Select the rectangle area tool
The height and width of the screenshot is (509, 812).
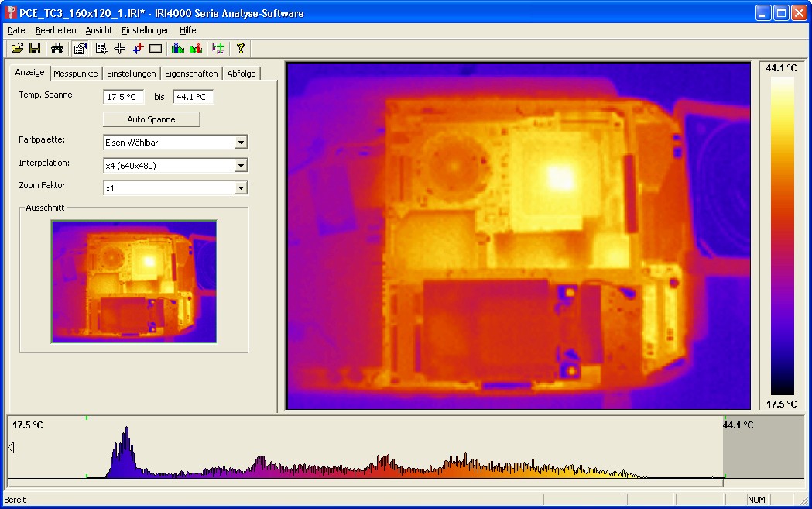tap(156, 49)
